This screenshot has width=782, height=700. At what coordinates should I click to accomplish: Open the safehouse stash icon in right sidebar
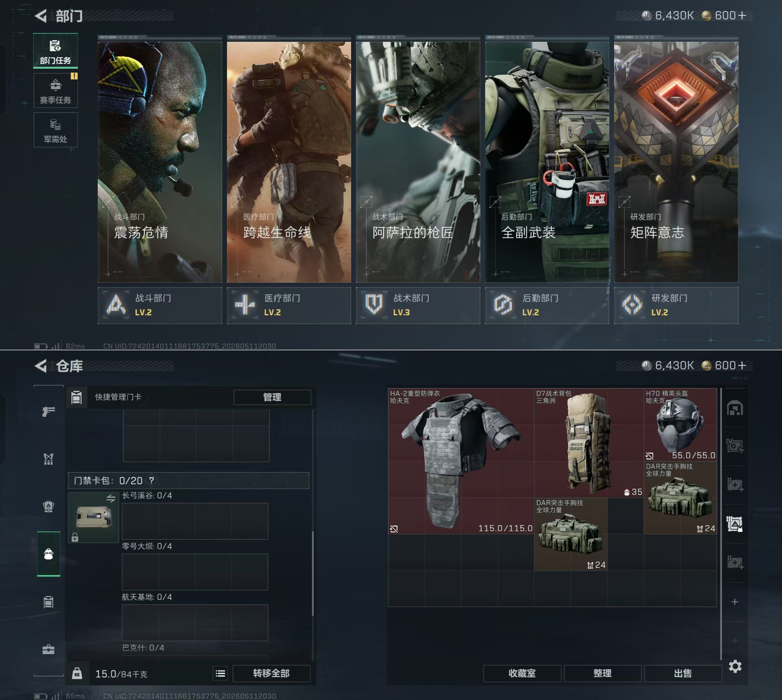coord(735,408)
